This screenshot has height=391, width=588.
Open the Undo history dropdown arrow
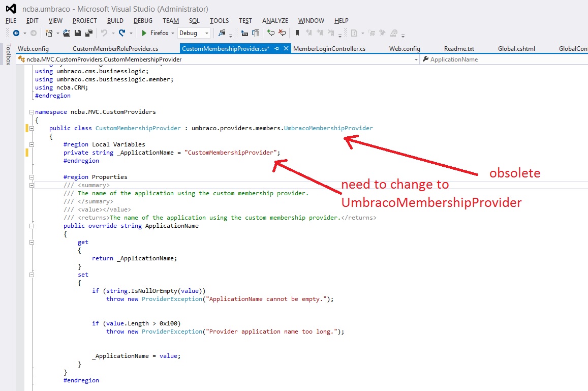click(x=113, y=34)
